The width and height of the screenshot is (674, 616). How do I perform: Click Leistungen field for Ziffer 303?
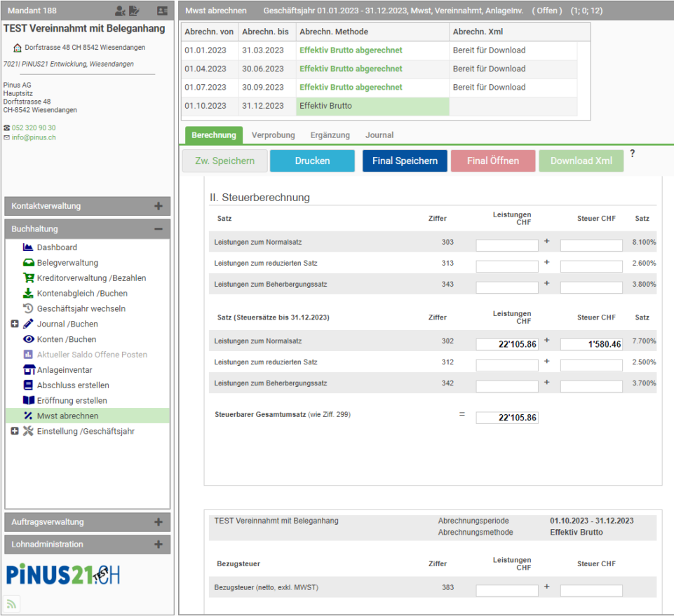(507, 245)
